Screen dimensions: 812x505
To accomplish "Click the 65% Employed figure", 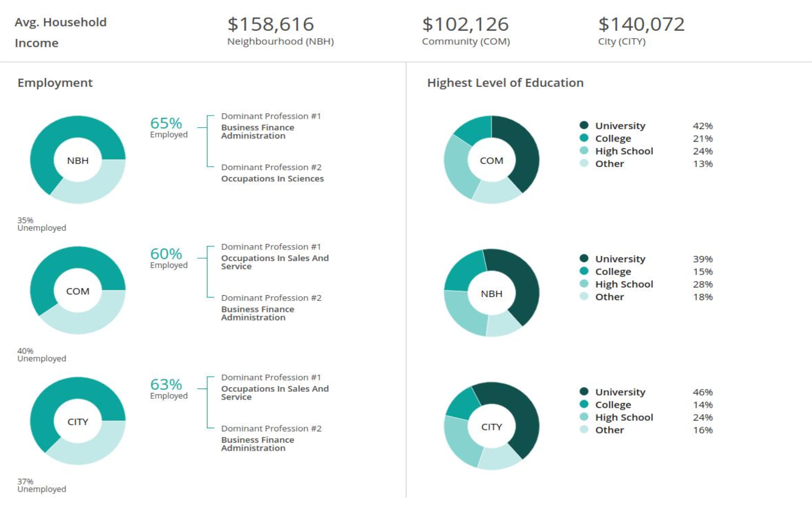I will [x=166, y=123].
